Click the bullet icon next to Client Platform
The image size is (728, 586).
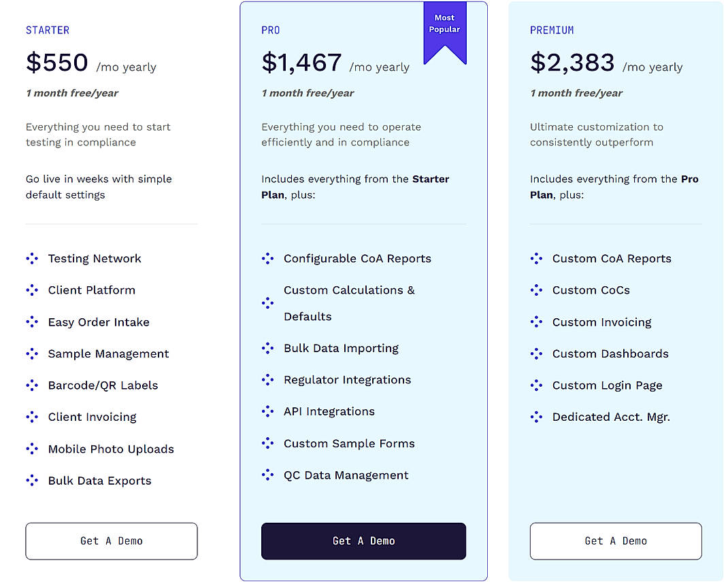32,290
